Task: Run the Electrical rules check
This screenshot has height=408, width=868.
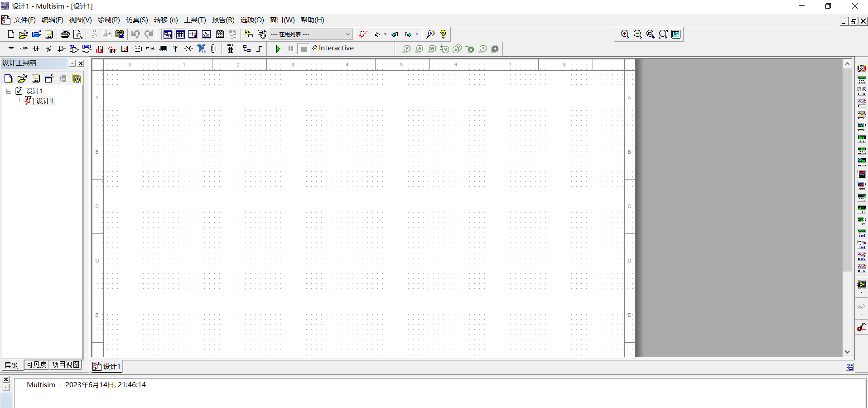Action: (363, 34)
